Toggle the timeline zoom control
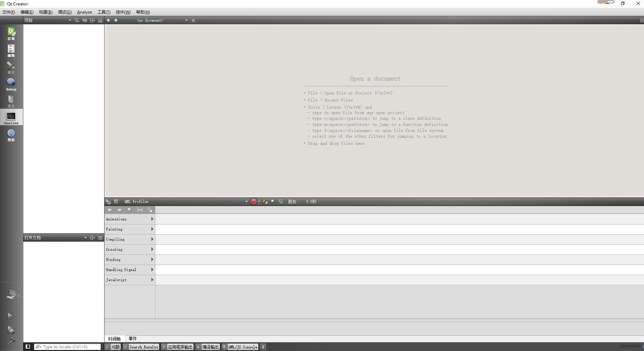 coord(130,210)
